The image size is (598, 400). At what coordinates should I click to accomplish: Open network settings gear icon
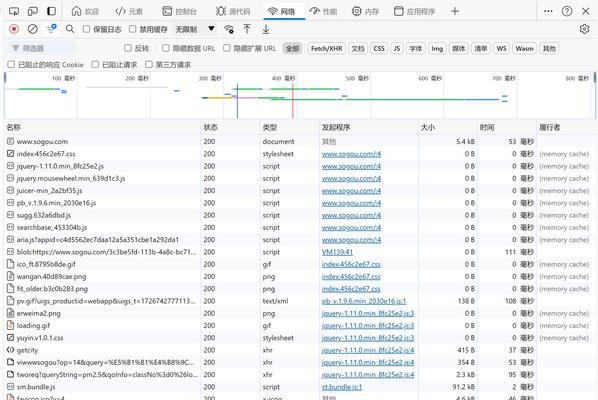tap(584, 29)
